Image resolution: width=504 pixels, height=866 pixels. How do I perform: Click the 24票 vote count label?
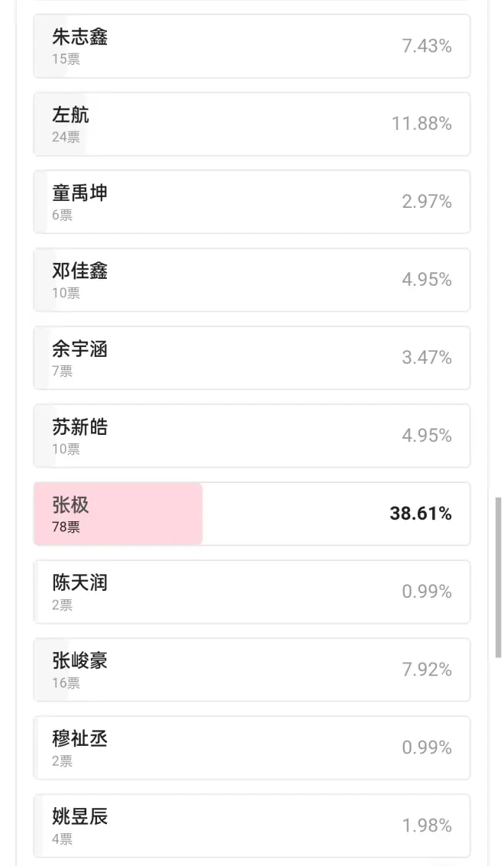click(x=66, y=138)
